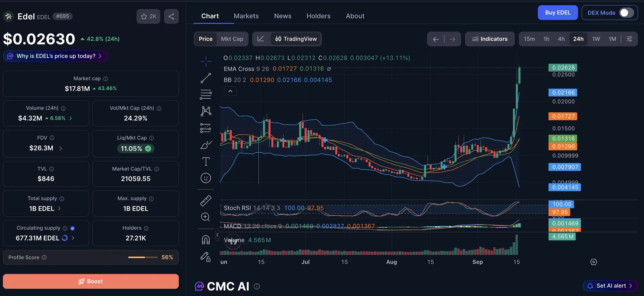This screenshot has height=296, width=644.
Task: Click the #695 rank badge
Action: pos(62,16)
